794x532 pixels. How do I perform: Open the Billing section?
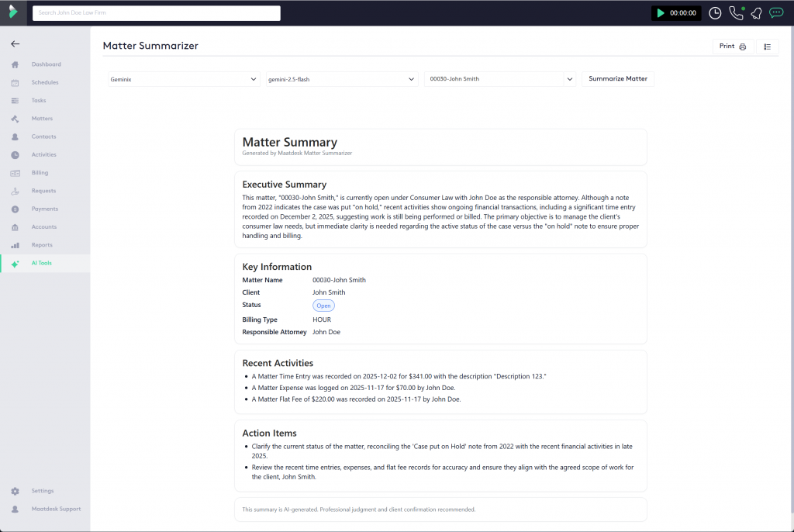[x=40, y=173]
